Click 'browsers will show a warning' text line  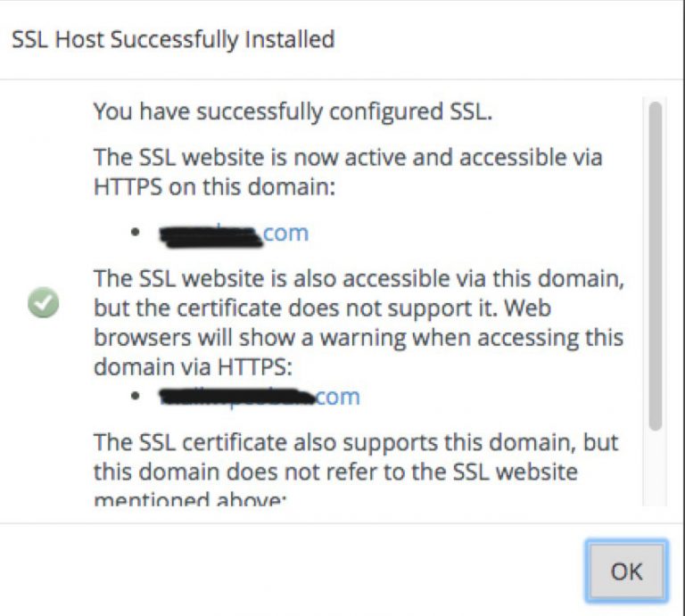coord(359,338)
